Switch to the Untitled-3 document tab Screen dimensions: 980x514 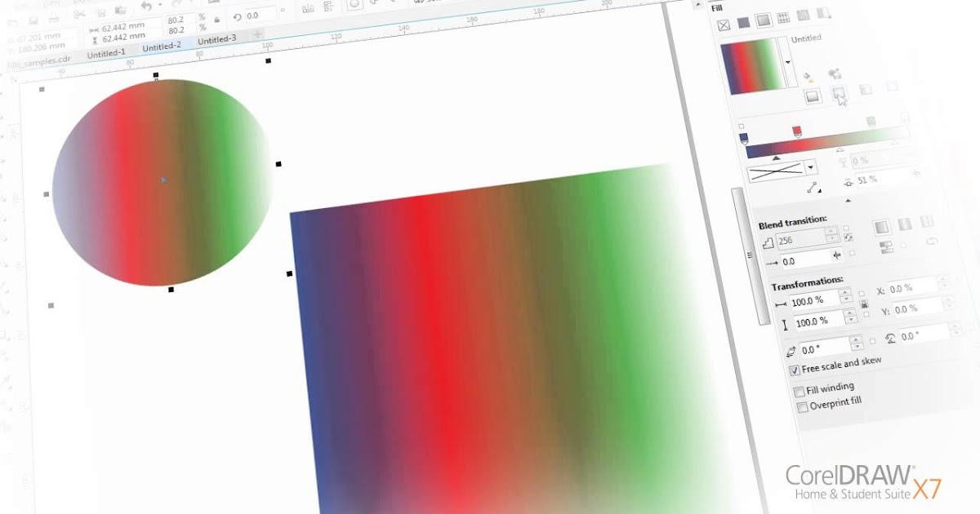tap(216, 39)
